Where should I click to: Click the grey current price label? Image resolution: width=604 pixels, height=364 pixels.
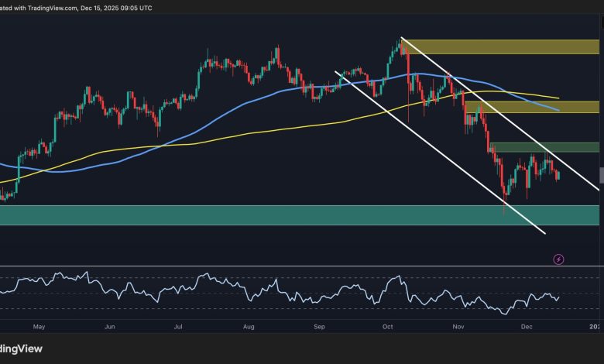(x=601, y=176)
